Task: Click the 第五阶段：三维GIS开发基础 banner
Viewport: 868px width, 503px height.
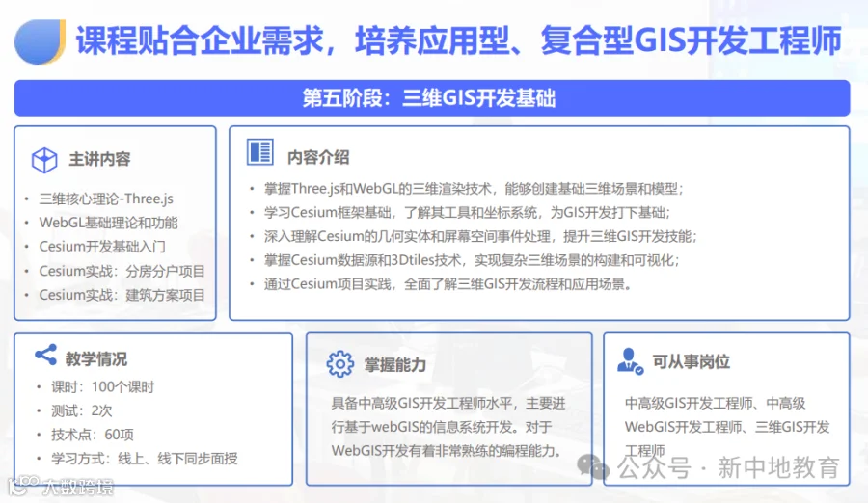Action: coord(432,98)
